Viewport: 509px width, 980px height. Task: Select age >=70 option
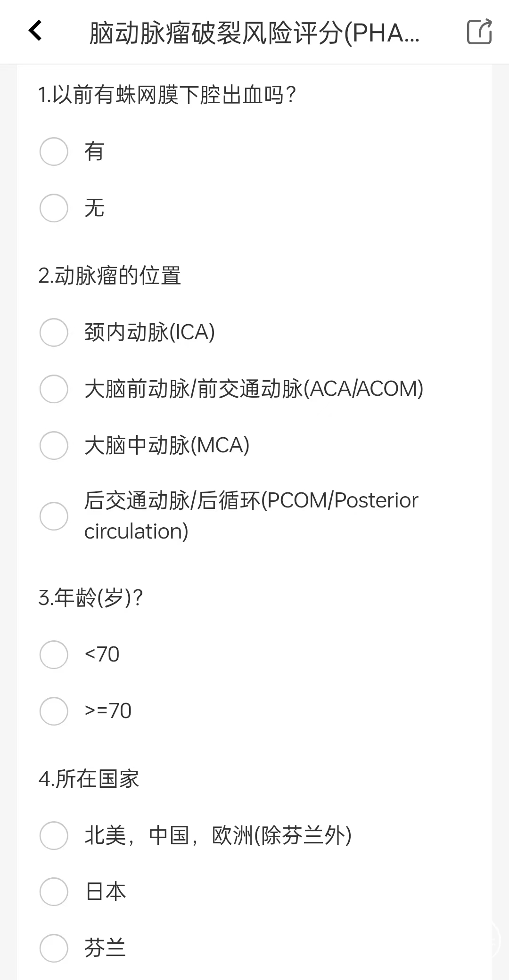[x=54, y=711]
